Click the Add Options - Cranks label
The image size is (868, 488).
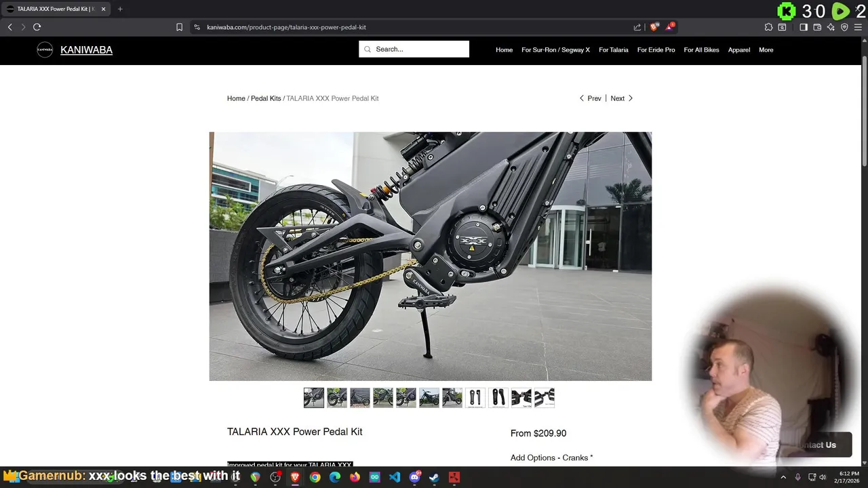tap(552, 457)
